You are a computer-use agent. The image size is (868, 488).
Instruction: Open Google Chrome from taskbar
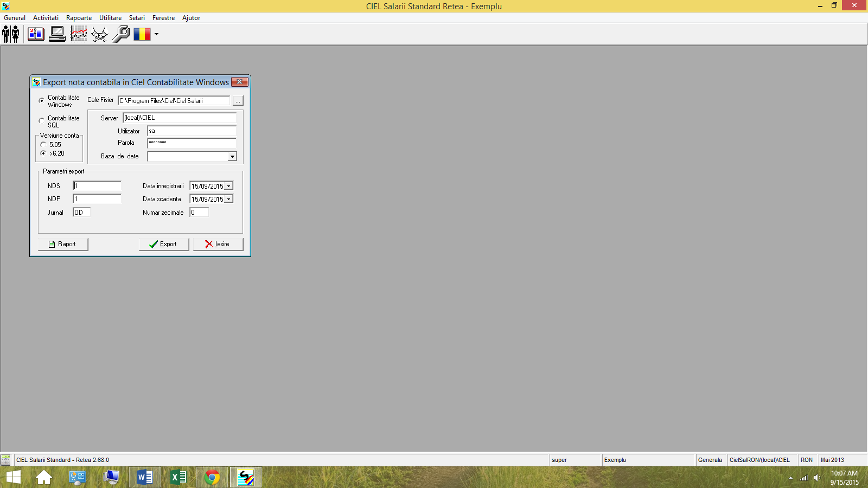(x=212, y=477)
